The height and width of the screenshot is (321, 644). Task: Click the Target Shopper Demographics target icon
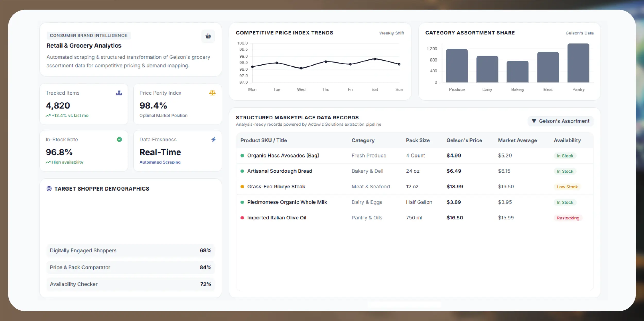(49, 189)
